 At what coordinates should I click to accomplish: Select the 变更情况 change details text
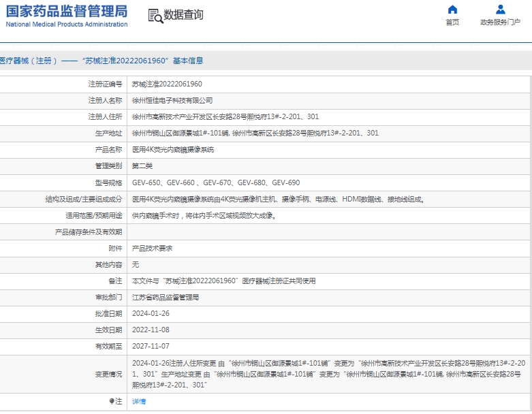329,374
